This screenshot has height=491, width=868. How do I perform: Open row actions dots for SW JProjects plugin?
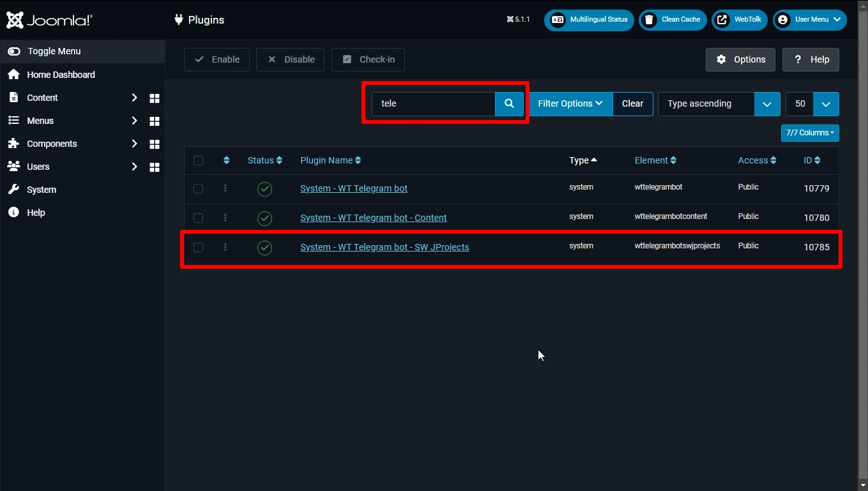tap(225, 247)
